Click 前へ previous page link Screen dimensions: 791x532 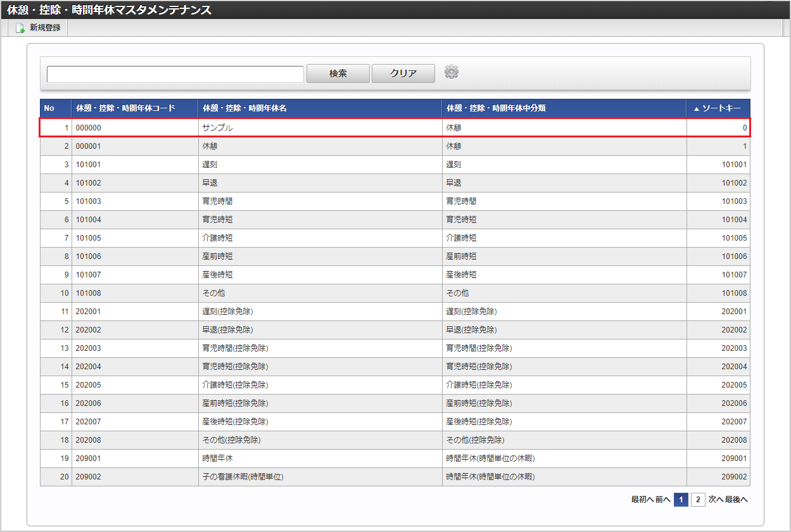coord(662,500)
